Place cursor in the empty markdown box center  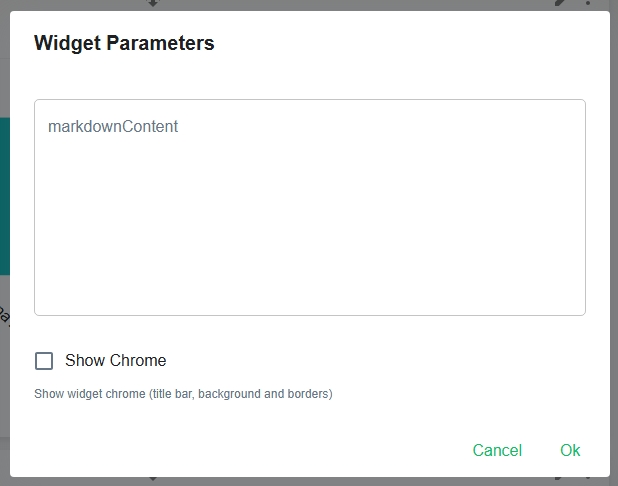click(x=309, y=220)
